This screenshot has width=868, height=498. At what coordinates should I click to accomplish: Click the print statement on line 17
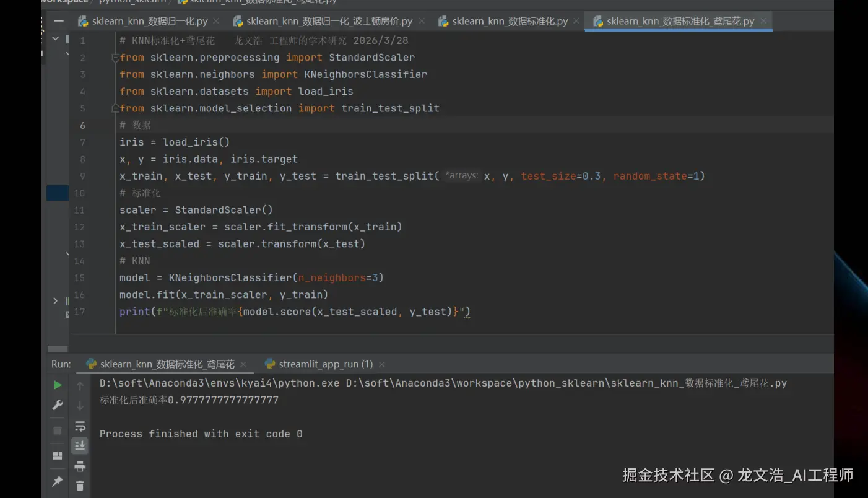[295, 312]
